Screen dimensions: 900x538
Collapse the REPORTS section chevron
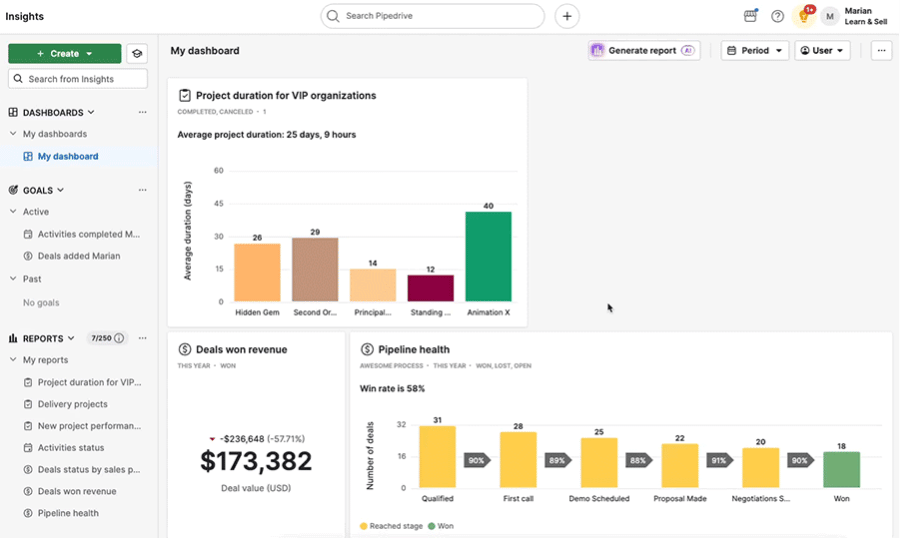(x=71, y=338)
